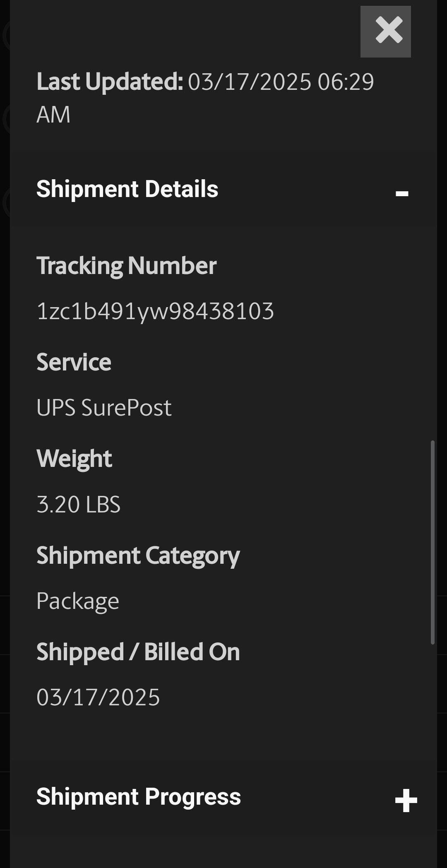Viewport: 447px width, 868px height.
Task: Select tracking number 1zc1b491yw98438103
Action: coord(155,311)
